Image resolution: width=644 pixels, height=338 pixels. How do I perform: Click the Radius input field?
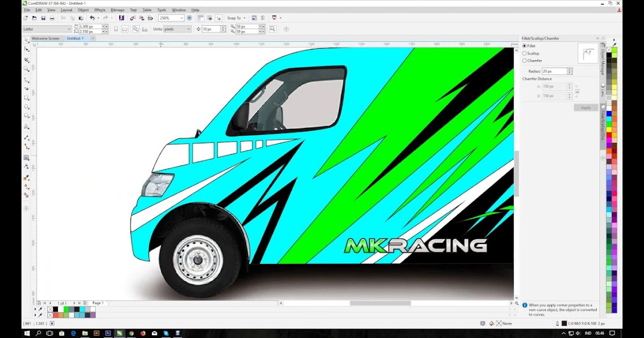[x=554, y=71]
